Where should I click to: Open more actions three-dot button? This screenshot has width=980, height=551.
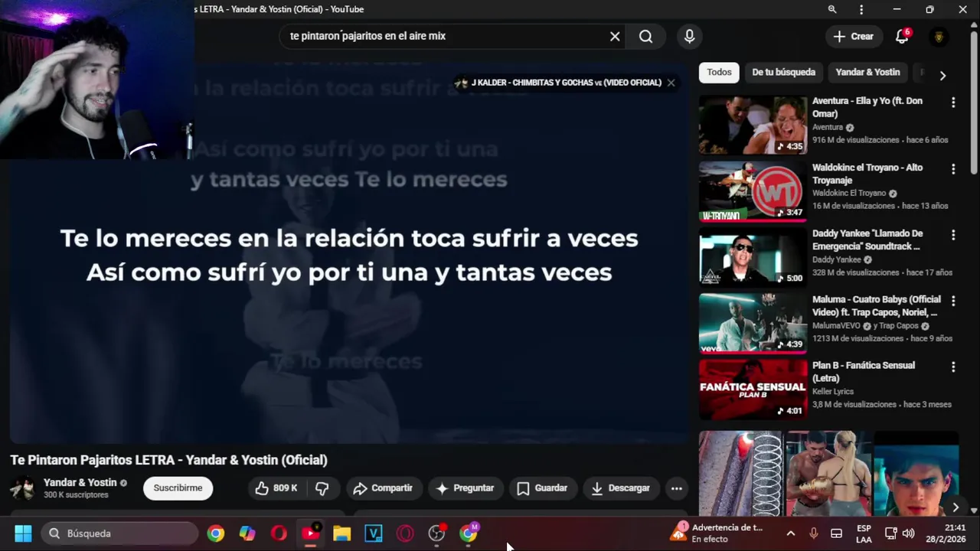coord(676,488)
